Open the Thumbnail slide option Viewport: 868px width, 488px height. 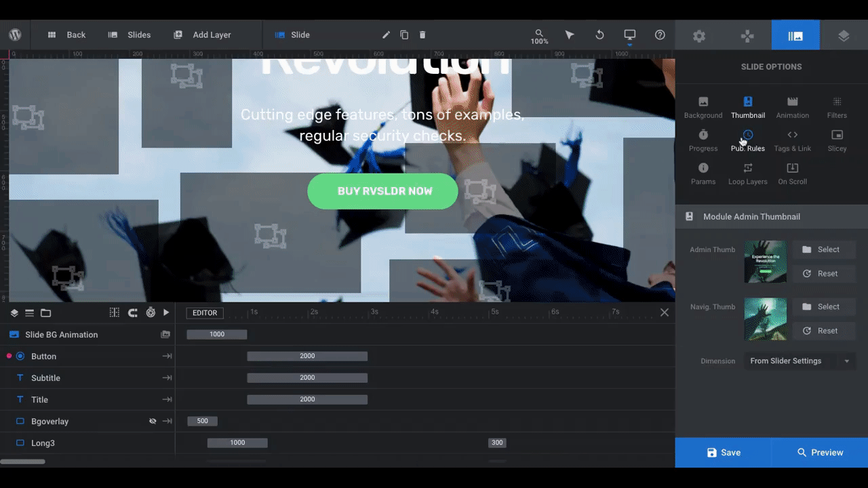tap(748, 107)
